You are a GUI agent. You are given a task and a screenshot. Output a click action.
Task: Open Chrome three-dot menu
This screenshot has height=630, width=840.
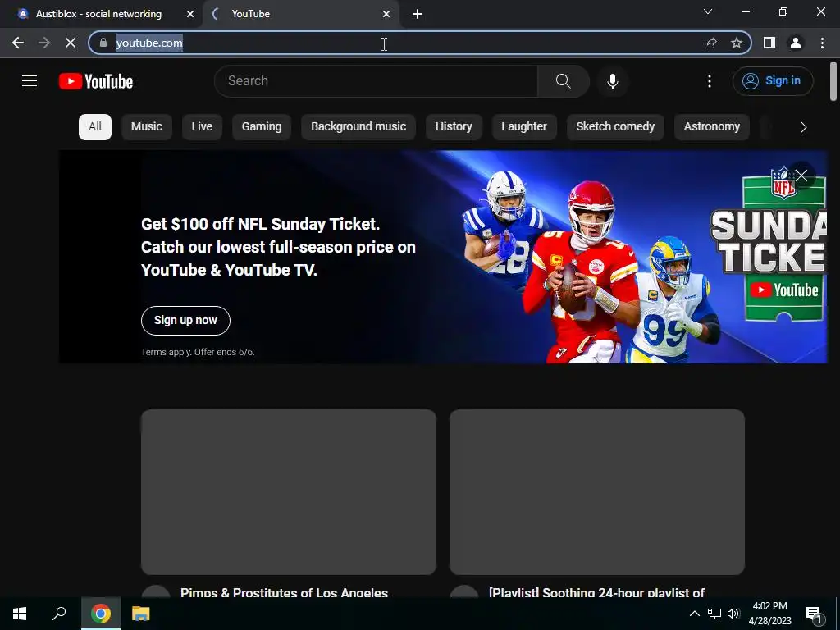click(822, 43)
